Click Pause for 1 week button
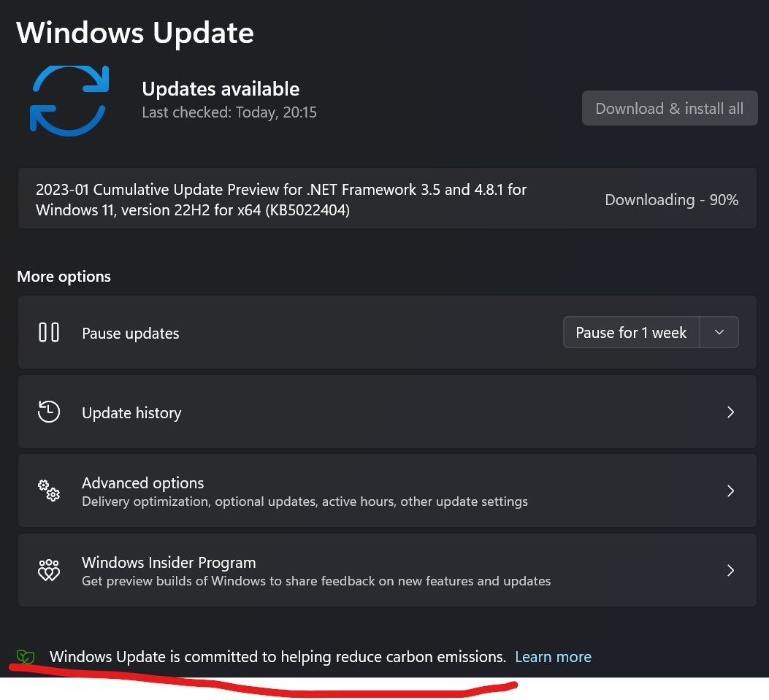The width and height of the screenshot is (769, 700). pos(631,332)
